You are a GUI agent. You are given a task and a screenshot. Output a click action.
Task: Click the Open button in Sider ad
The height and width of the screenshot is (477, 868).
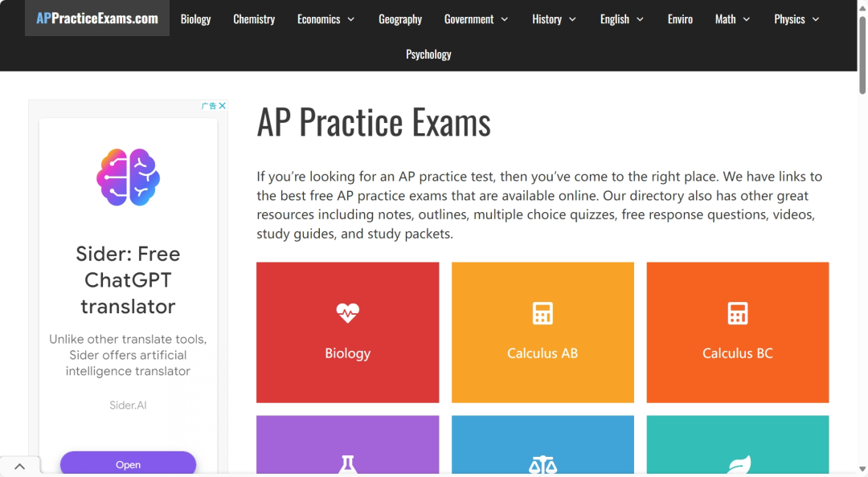[x=128, y=463]
